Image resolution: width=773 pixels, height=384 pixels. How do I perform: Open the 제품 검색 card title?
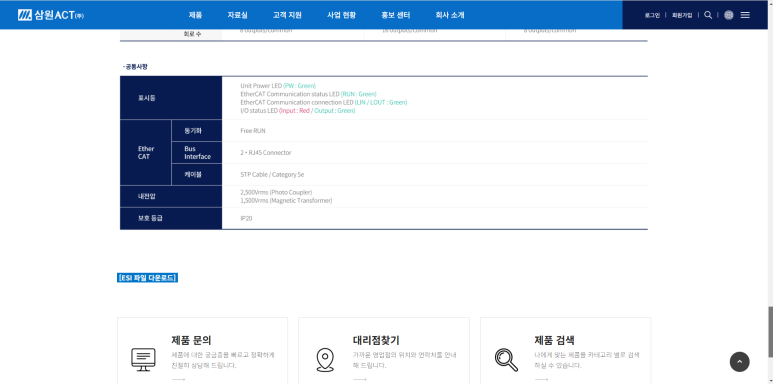(x=554, y=340)
